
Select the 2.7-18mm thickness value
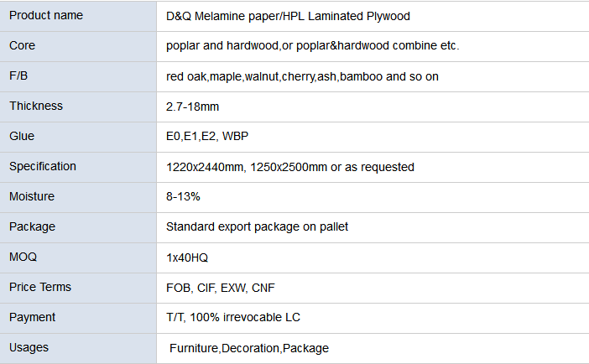(x=195, y=107)
